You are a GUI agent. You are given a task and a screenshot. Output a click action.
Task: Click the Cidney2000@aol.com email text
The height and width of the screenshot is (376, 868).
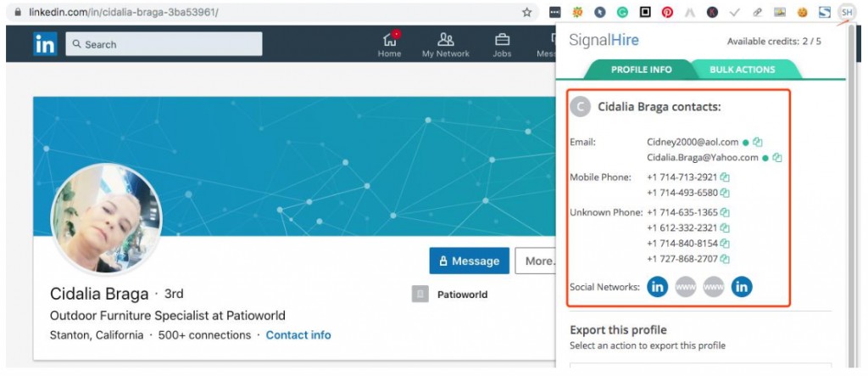pos(693,143)
